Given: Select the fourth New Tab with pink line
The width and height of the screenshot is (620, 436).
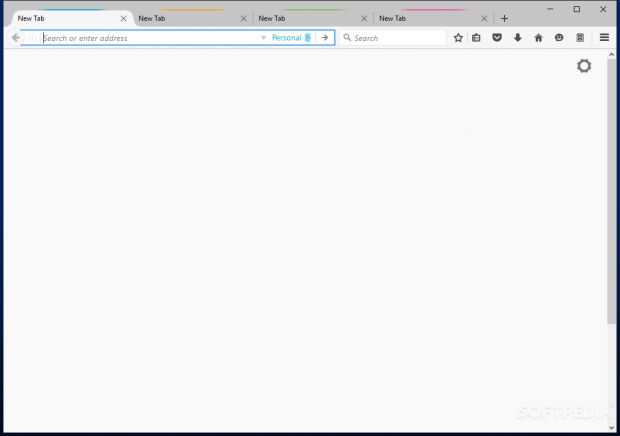Looking at the screenshot, I should (x=425, y=18).
